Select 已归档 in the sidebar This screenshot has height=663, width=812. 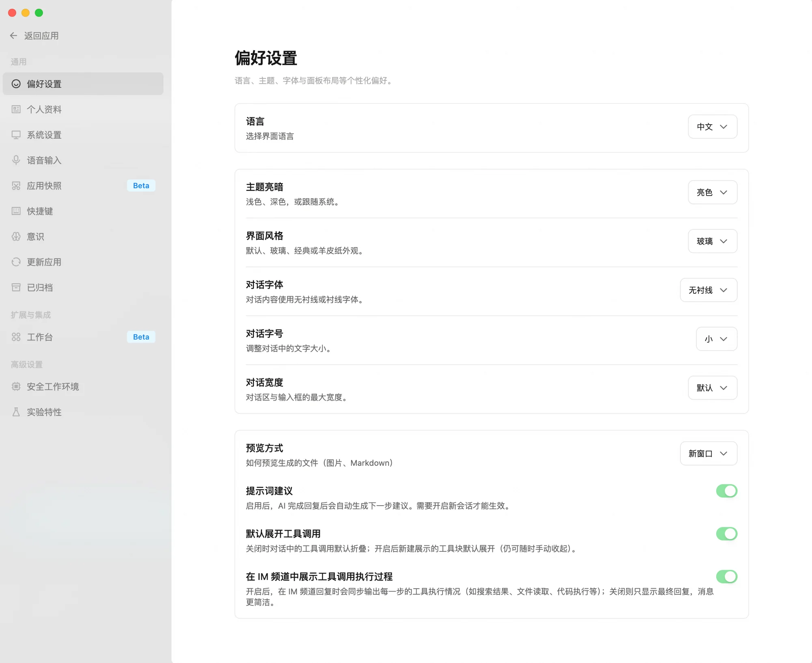pos(83,287)
